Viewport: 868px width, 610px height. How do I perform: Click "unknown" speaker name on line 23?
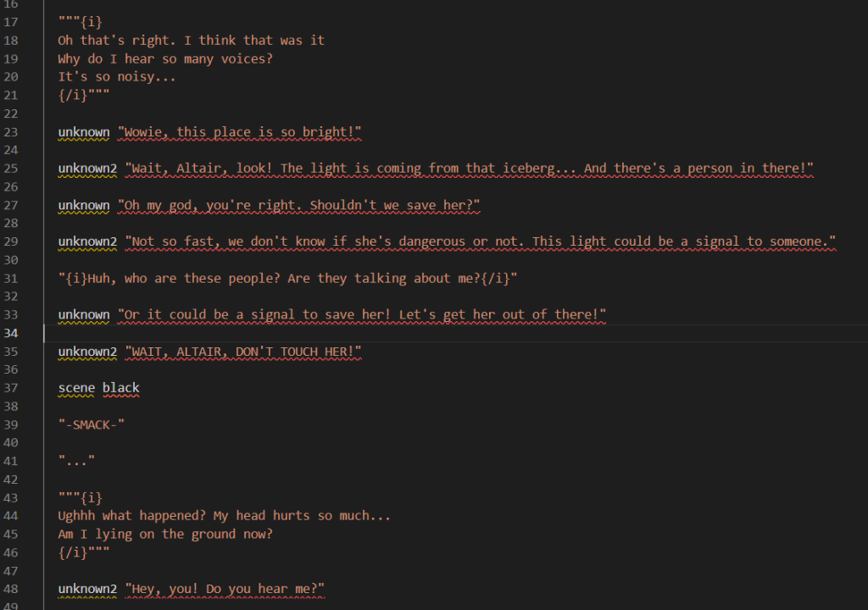(84, 132)
